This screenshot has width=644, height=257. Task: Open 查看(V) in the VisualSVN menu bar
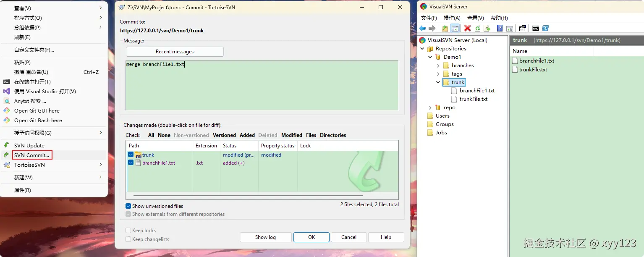click(476, 18)
